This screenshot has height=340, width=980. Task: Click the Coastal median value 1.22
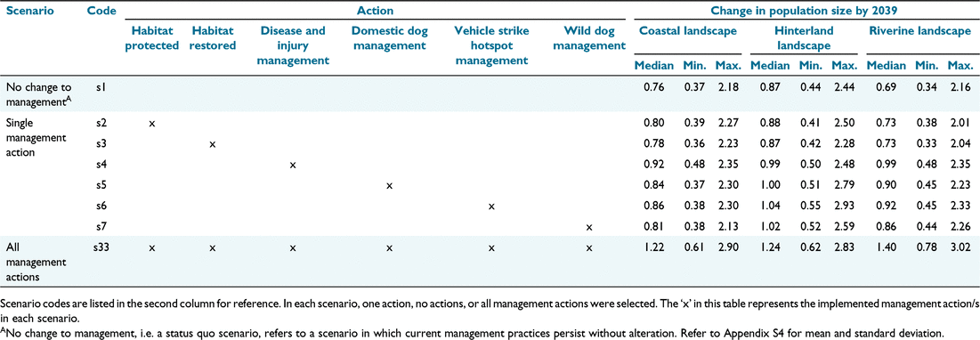tap(654, 248)
